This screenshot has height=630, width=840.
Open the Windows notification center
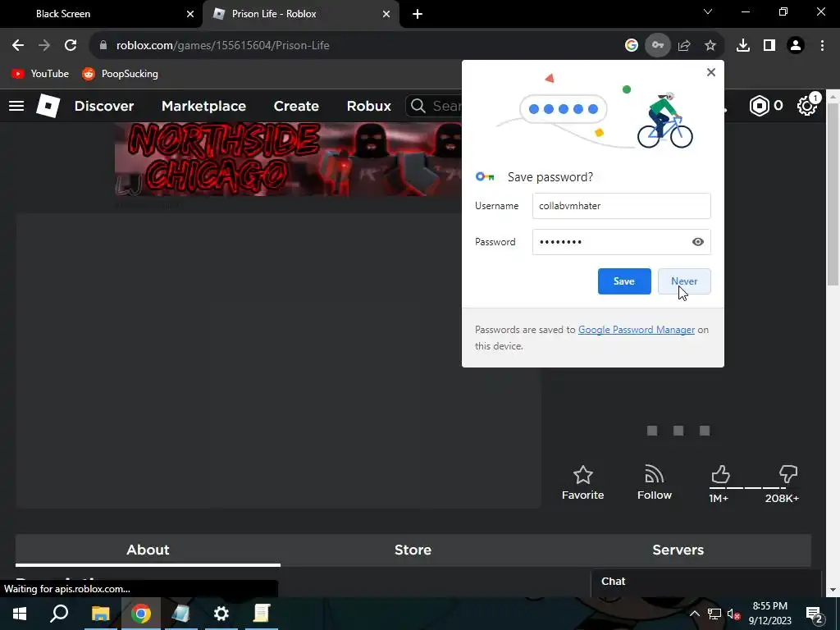coord(815,614)
